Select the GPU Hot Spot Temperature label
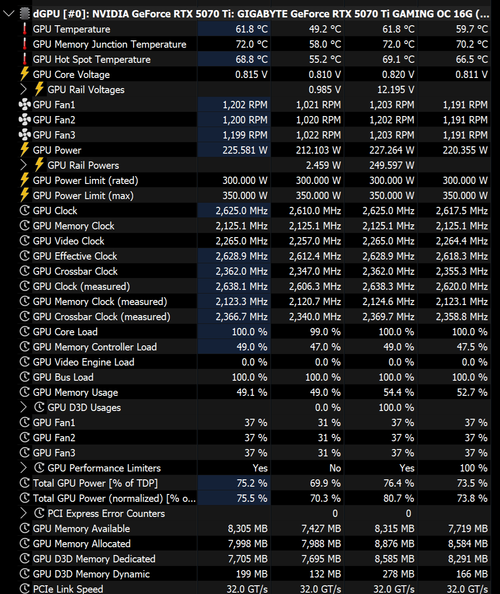500x594 pixels. click(x=91, y=59)
